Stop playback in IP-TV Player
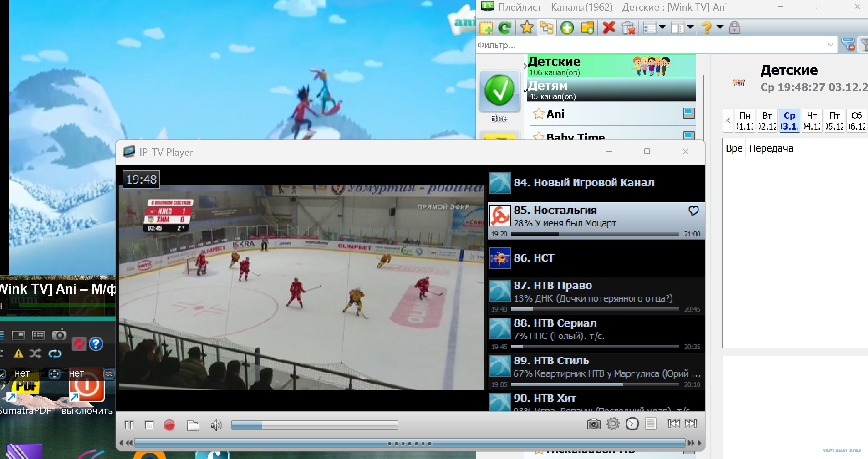Viewport: 868px width, 459px height. pos(149,425)
